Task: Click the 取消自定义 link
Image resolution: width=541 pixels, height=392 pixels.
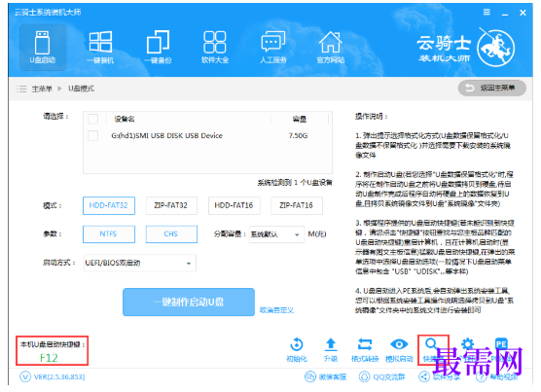Action: click(276, 310)
